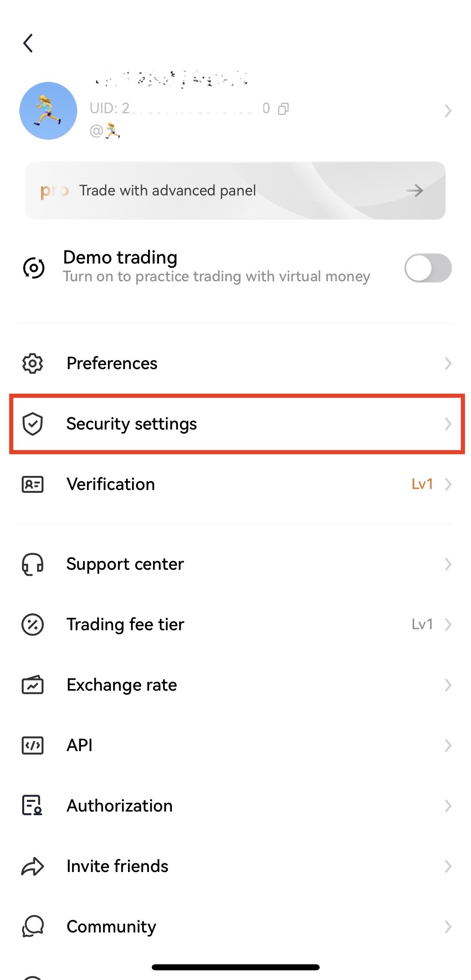Copy the UID with the copy icon
The image size is (471, 980).
pyautogui.click(x=283, y=109)
